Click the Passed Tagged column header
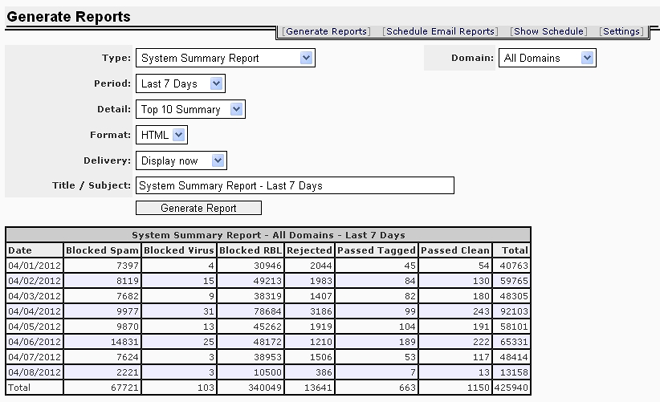 [x=376, y=250]
